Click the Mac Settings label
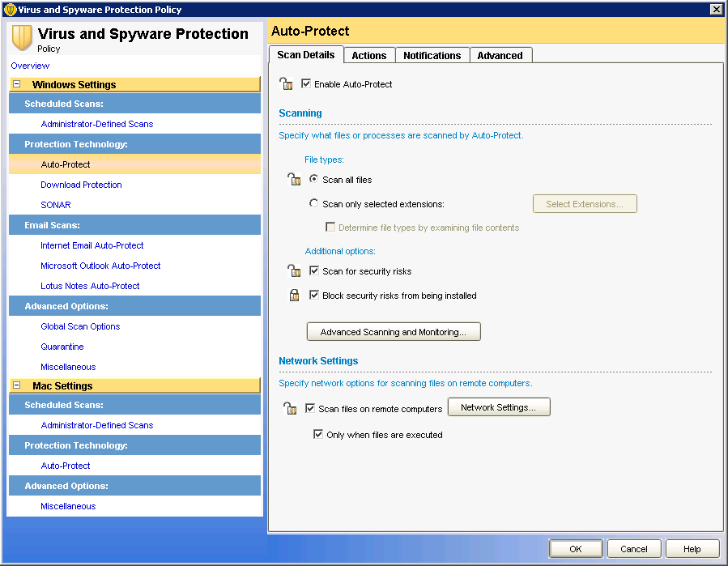 62,386
